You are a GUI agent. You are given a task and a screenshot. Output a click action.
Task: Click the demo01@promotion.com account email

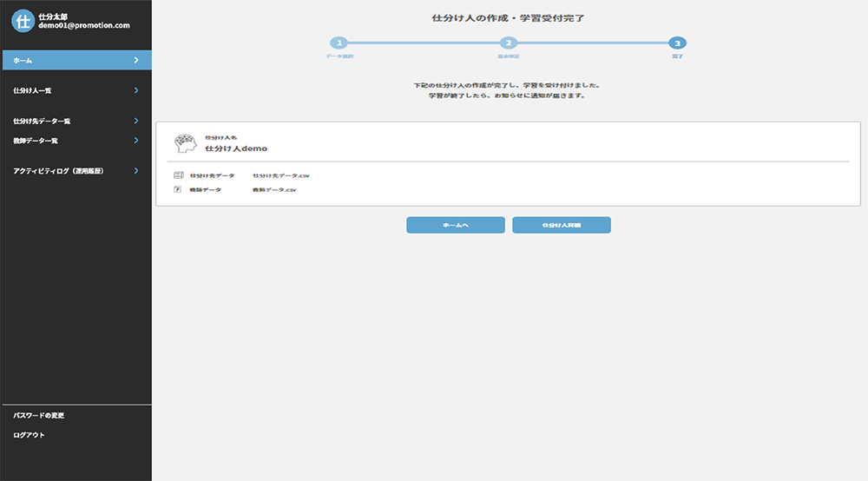(84, 26)
